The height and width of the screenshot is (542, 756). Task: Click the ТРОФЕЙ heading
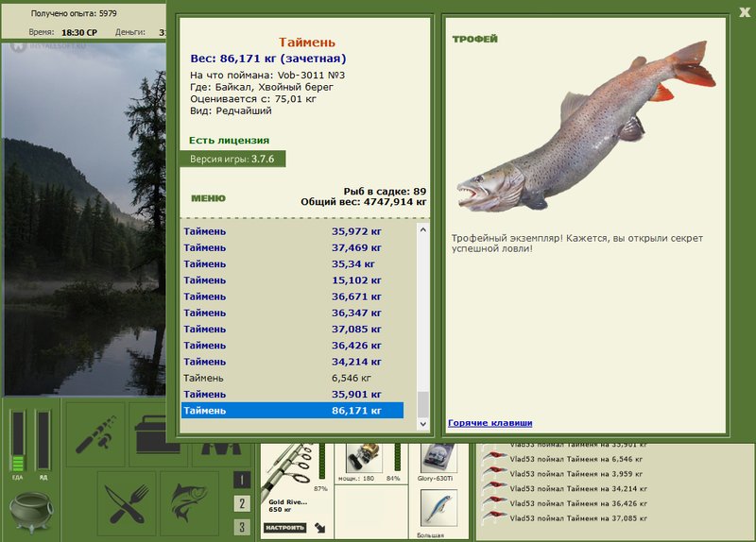point(475,39)
